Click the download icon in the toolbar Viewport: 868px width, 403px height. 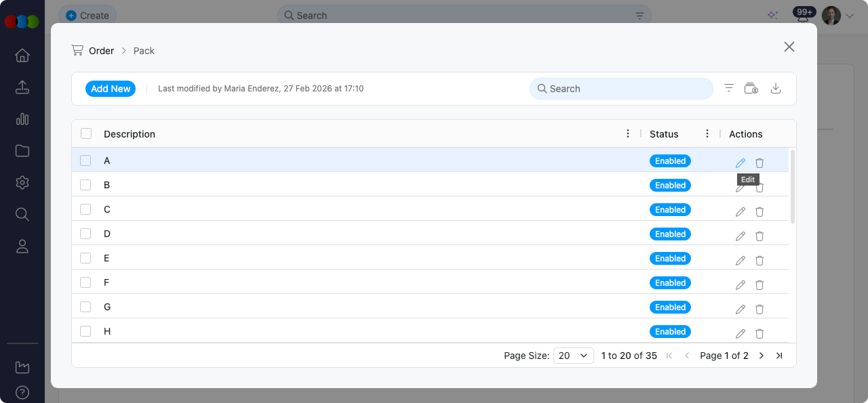pos(776,89)
